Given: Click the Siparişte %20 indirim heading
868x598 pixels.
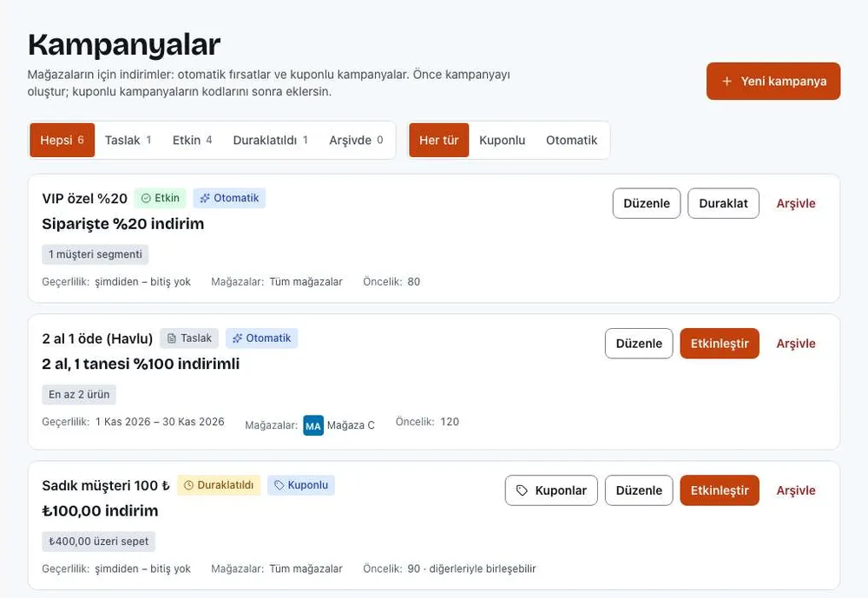Looking at the screenshot, I should click(x=123, y=224).
